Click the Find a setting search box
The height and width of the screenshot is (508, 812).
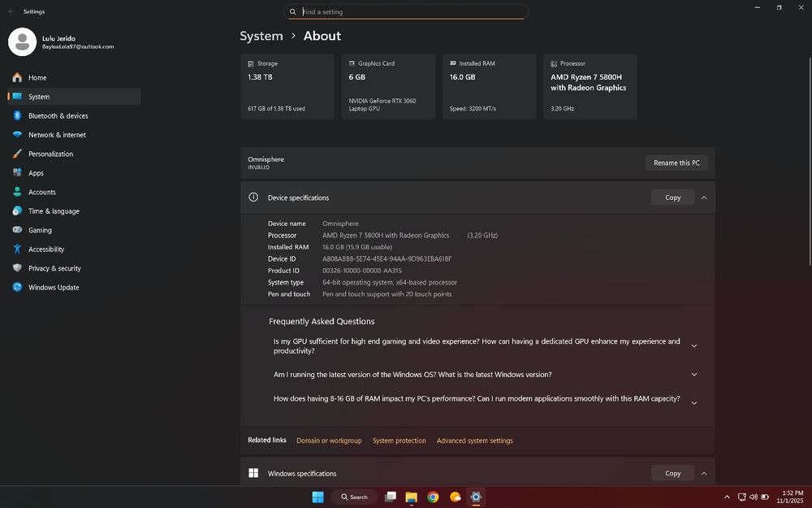pos(405,11)
